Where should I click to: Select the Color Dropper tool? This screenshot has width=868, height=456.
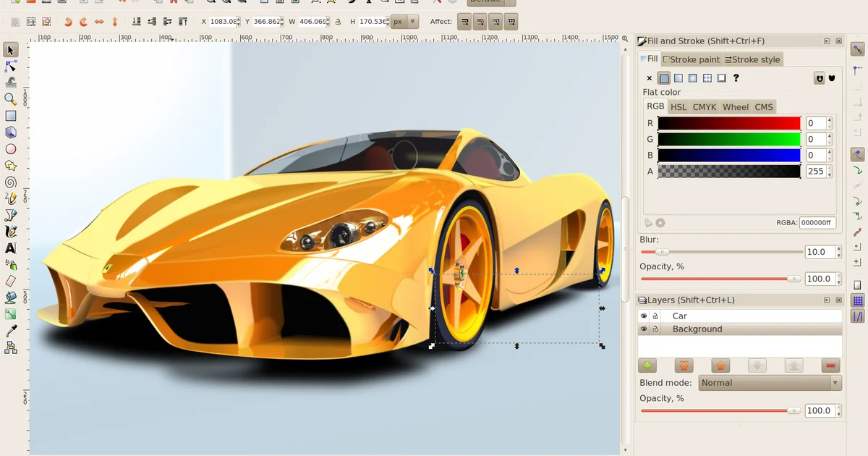click(10, 331)
